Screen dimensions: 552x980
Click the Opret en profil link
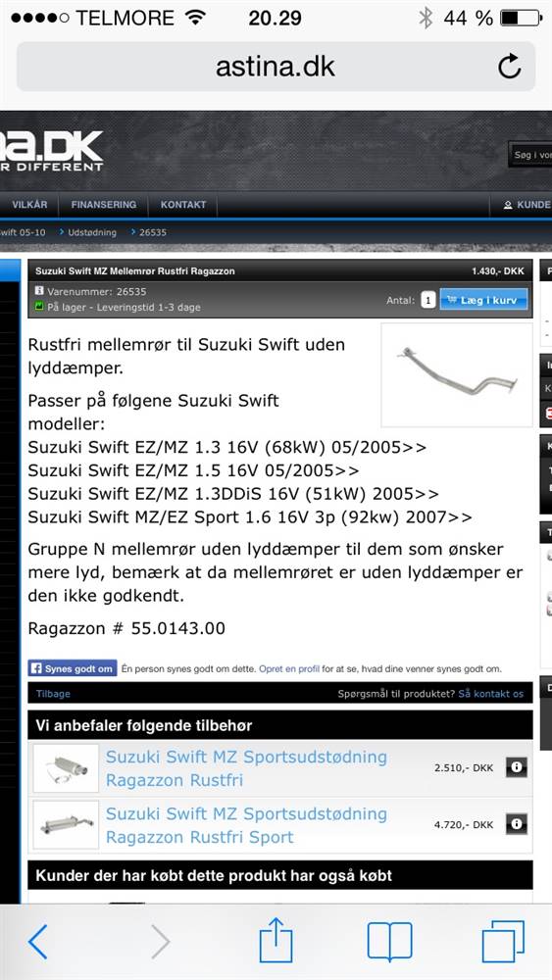coord(289,668)
